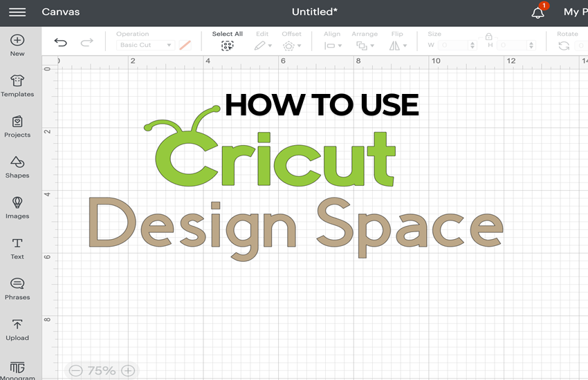The height and width of the screenshot is (380, 588).
Task: Click the Align icon
Action: pyautogui.click(x=329, y=46)
